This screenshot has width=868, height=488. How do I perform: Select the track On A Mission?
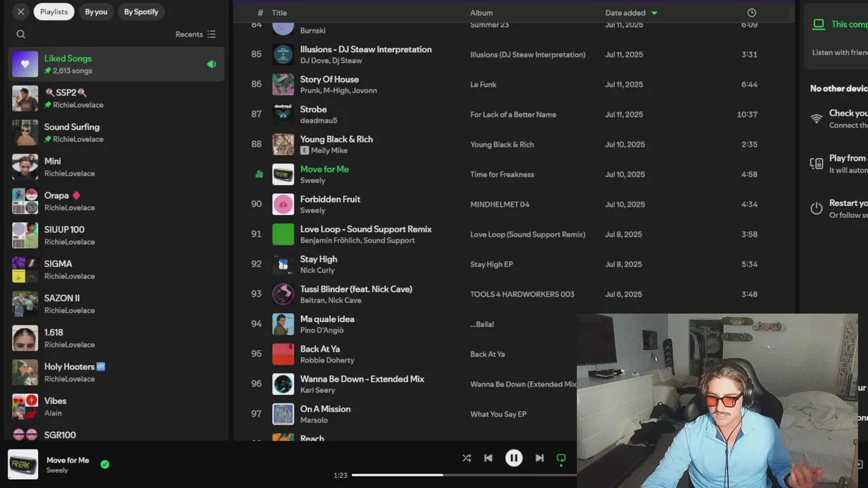[x=325, y=409]
